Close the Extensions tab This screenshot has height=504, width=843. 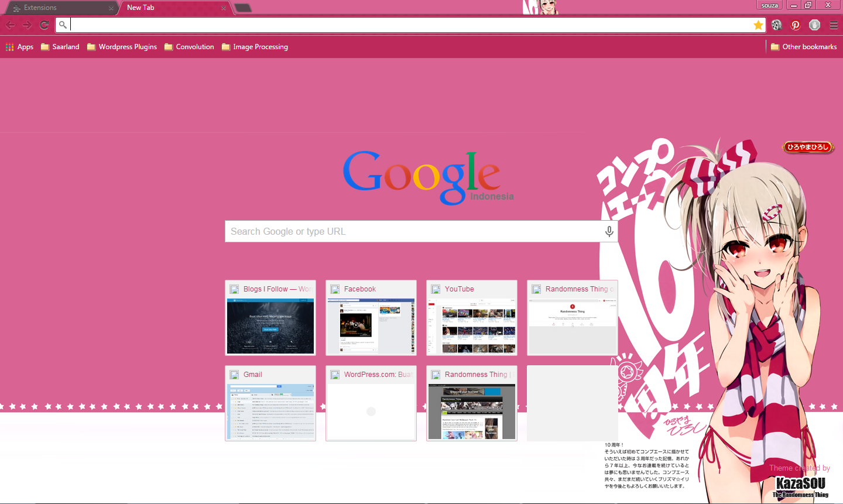point(111,8)
